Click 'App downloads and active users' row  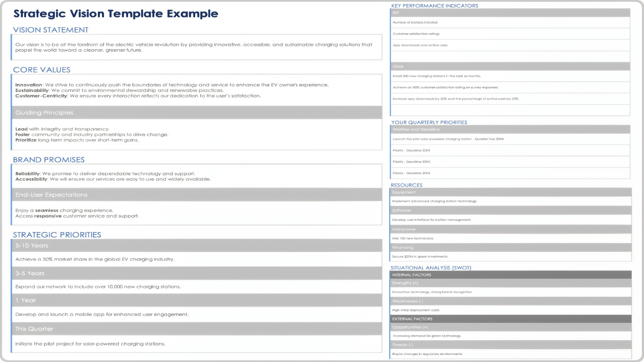[x=510, y=45]
